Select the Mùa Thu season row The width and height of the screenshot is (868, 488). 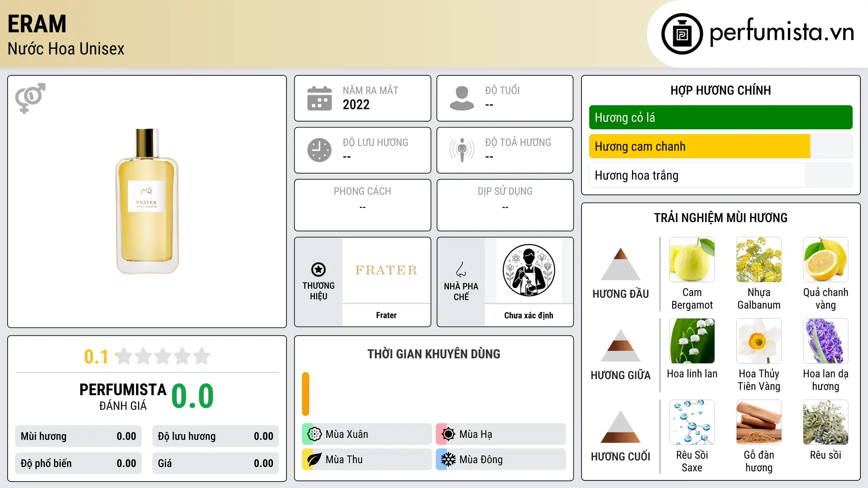367,460
